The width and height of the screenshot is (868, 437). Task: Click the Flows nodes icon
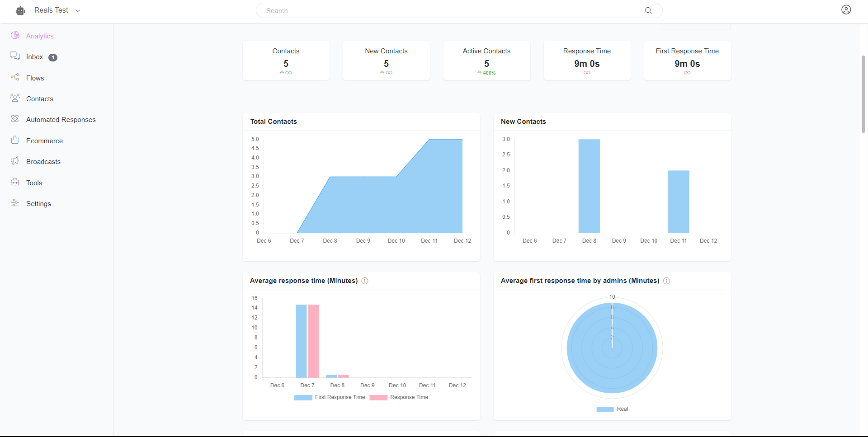pyautogui.click(x=15, y=77)
